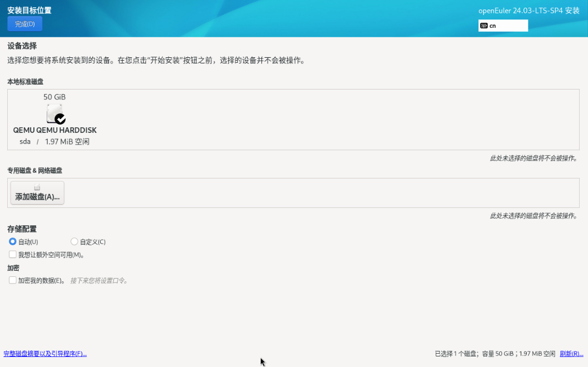Click the keyboard layout icon next to cn
588x367 pixels.
pyautogui.click(x=484, y=26)
